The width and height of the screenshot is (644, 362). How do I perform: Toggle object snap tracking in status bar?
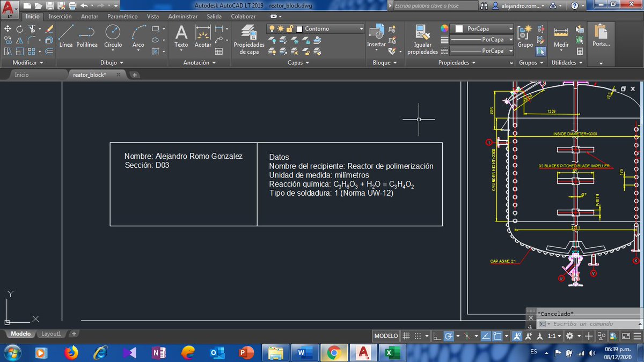pos(486,336)
